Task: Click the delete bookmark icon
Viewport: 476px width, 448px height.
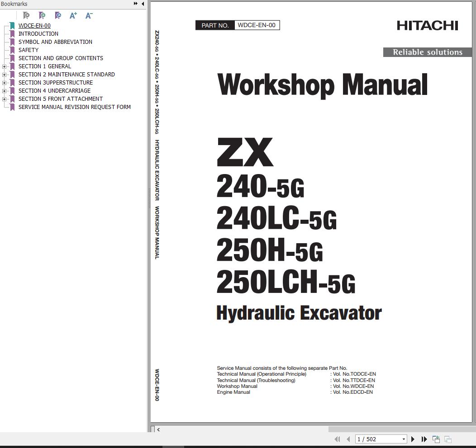Action: pos(26,15)
